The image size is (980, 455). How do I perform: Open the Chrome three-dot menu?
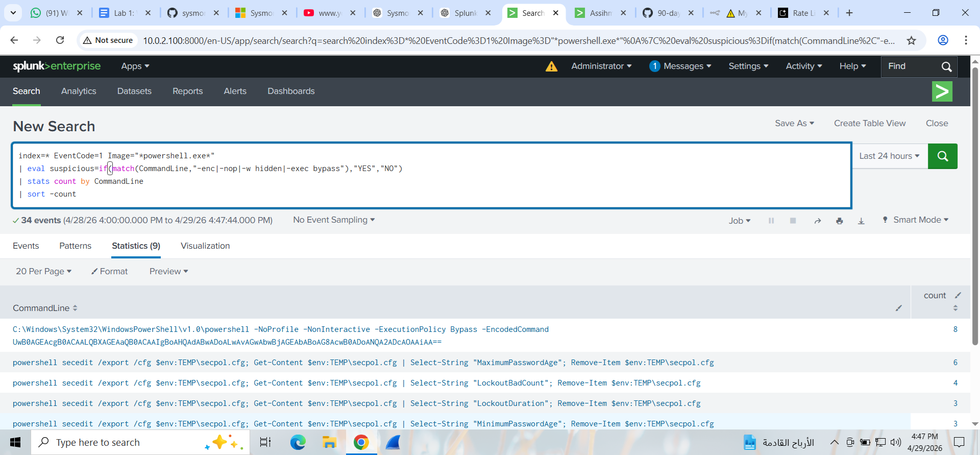point(966,40)
